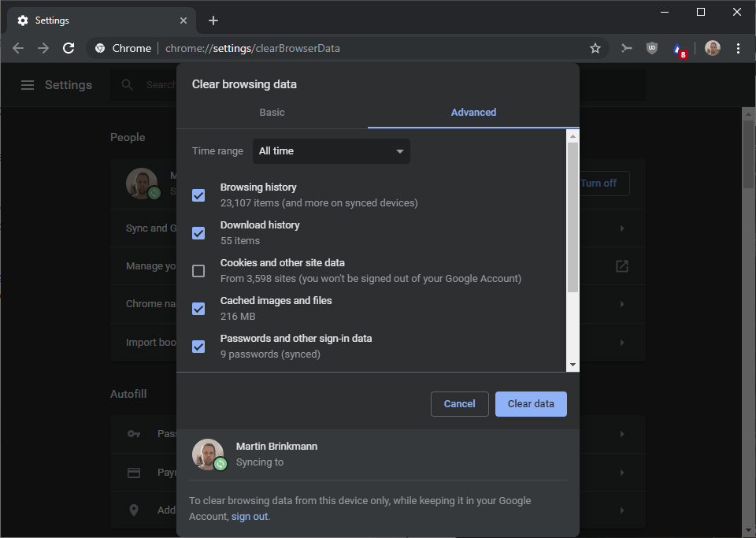Click the profile avatar in the toolbar

click(712, 48)
